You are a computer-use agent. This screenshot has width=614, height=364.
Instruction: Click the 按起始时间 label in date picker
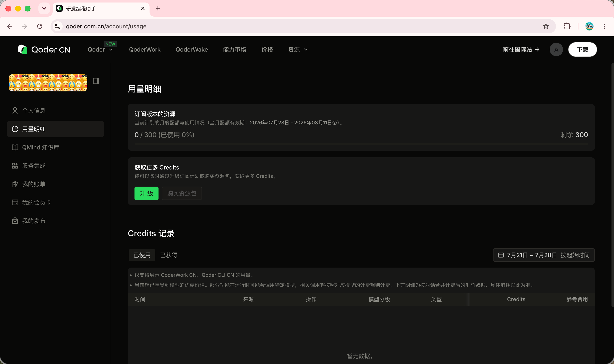575,255
